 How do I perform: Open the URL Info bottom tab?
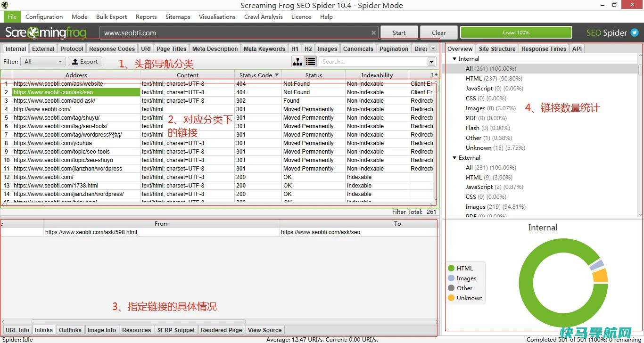point(17,330)
